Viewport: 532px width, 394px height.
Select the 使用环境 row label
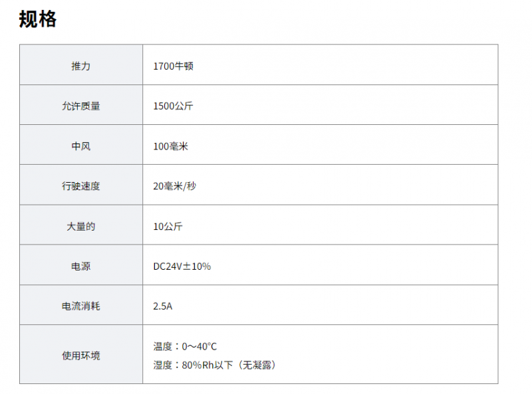tap(80, 355)
